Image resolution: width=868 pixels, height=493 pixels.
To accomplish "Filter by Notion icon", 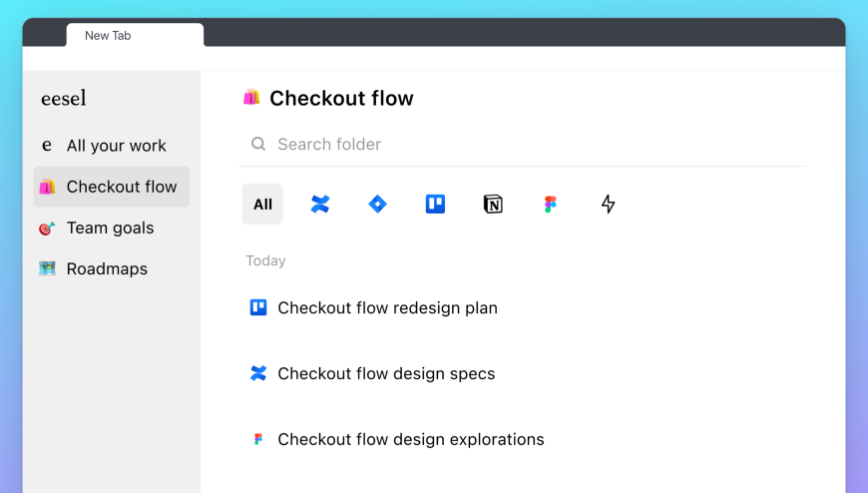I will [x=493, y=204].
